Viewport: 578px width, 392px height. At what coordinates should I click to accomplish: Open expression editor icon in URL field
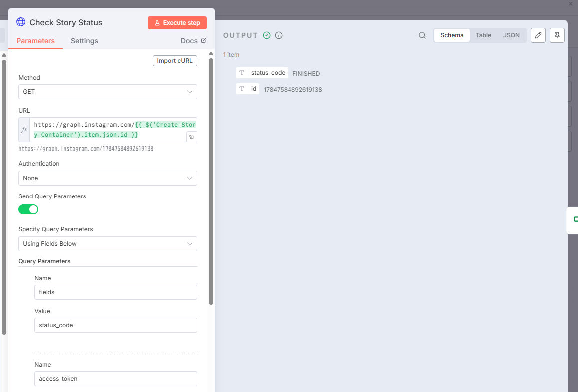click(x=191, y=137)
